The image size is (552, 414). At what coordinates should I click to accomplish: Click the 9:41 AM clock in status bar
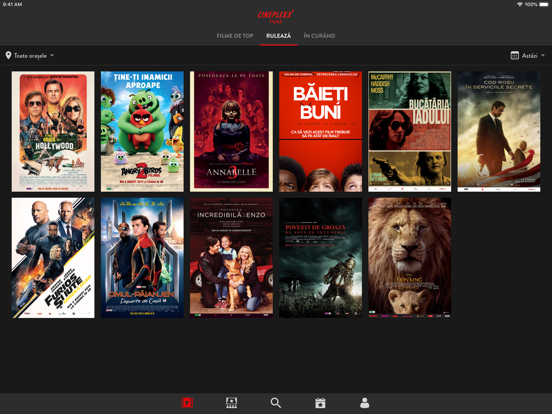[12, 4]
